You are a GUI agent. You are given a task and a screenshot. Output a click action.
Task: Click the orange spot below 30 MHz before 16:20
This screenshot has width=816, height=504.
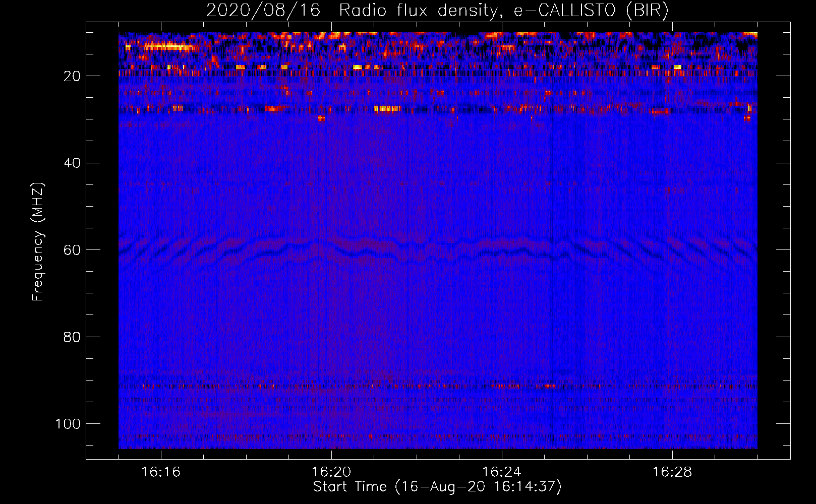(321, 118)
